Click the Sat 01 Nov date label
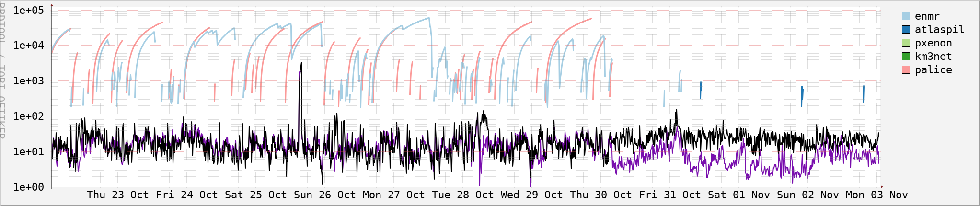The width and height of the screenshot is (980, 206). pyautogui.click(x=739, y=195)
